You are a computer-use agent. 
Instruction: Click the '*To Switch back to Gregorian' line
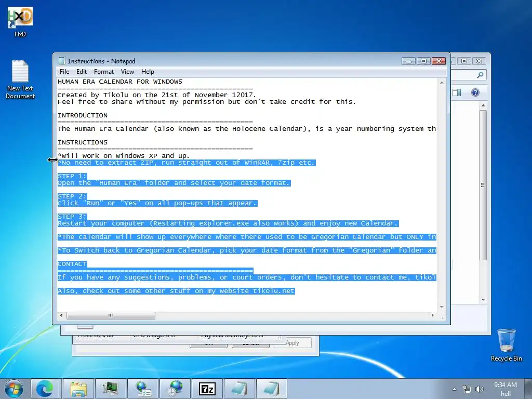[247, 250]
